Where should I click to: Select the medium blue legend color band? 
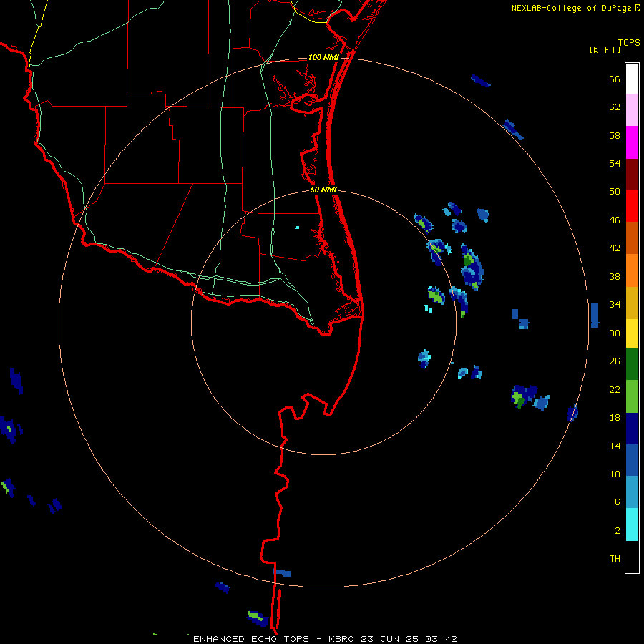click(x=632, y=460)
